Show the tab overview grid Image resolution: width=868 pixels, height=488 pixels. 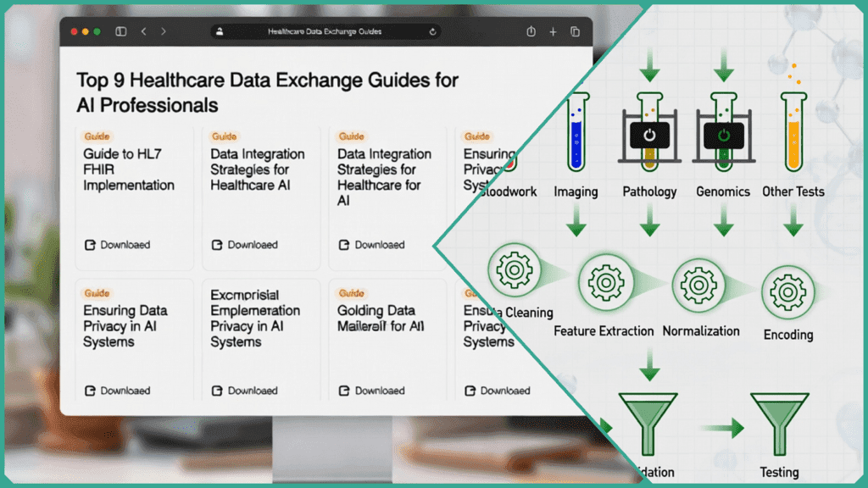coord(575,31)
